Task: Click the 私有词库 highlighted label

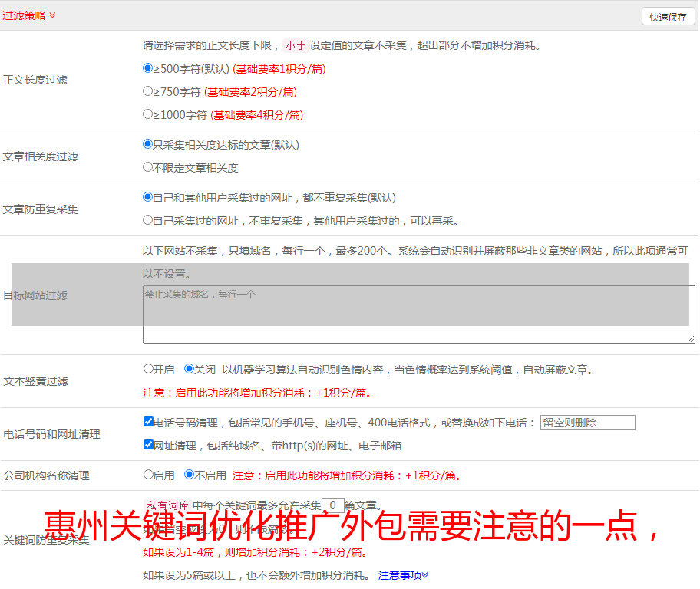Action: pos(168,505)
